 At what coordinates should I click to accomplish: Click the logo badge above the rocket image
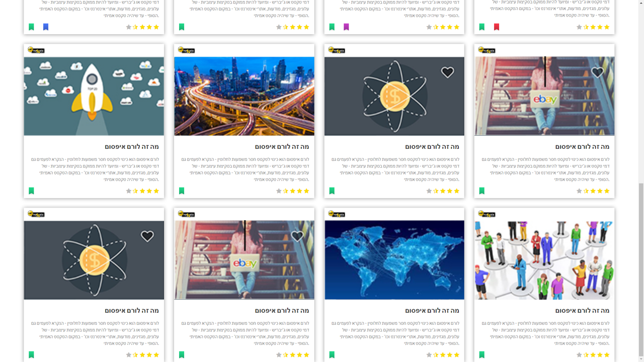[36, 50]
